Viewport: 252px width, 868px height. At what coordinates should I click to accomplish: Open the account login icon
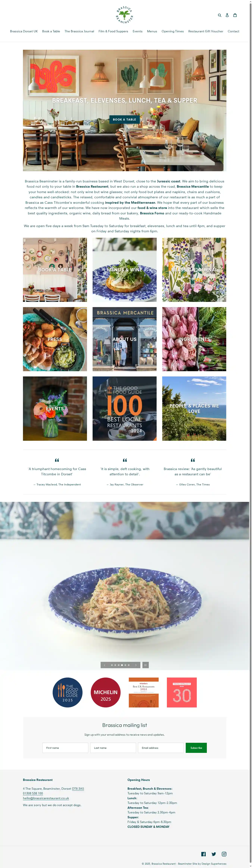click(227, 15)
